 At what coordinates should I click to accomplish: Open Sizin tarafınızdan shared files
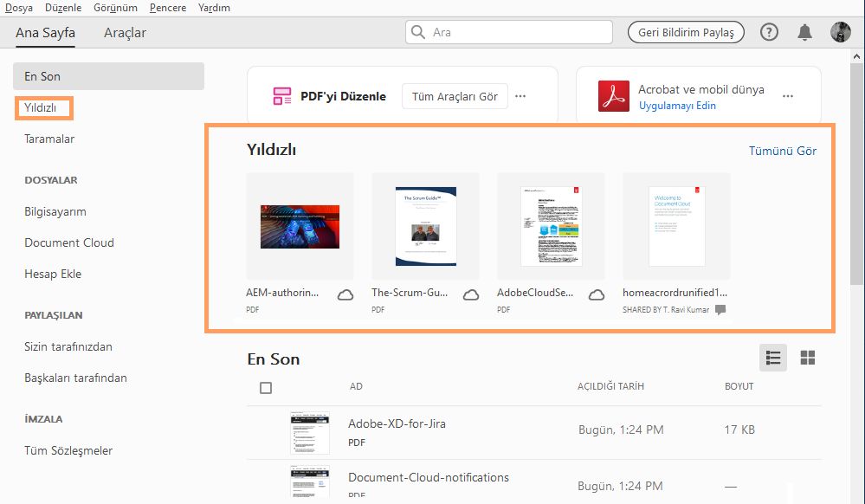tap(68, 346)
